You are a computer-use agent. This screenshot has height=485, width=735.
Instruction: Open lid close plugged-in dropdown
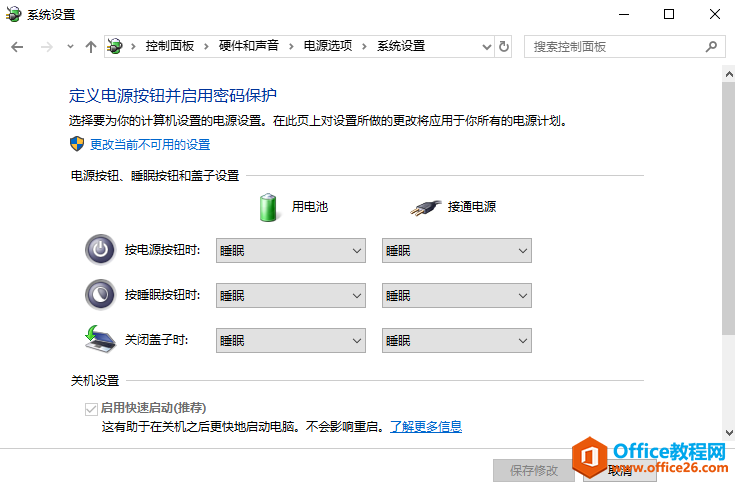pyautogui.click(x=457, y=340)
